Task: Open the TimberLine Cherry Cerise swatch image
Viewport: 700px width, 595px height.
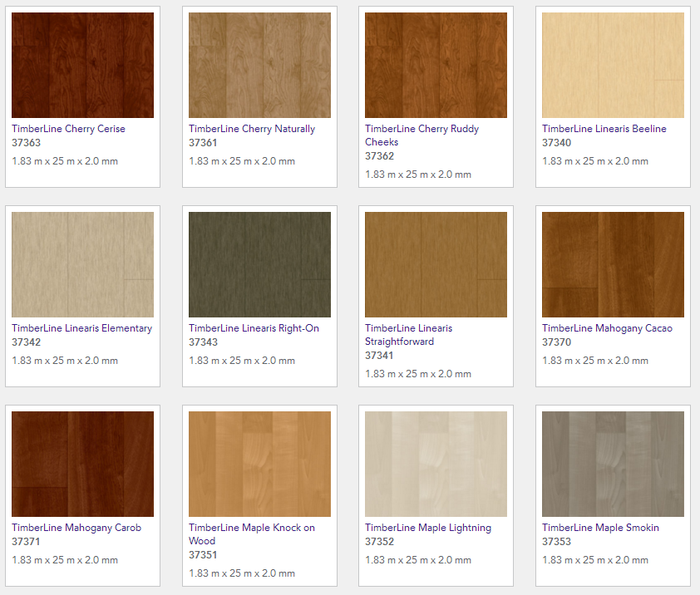Action: pyautogui.click(x=82, y=65)
